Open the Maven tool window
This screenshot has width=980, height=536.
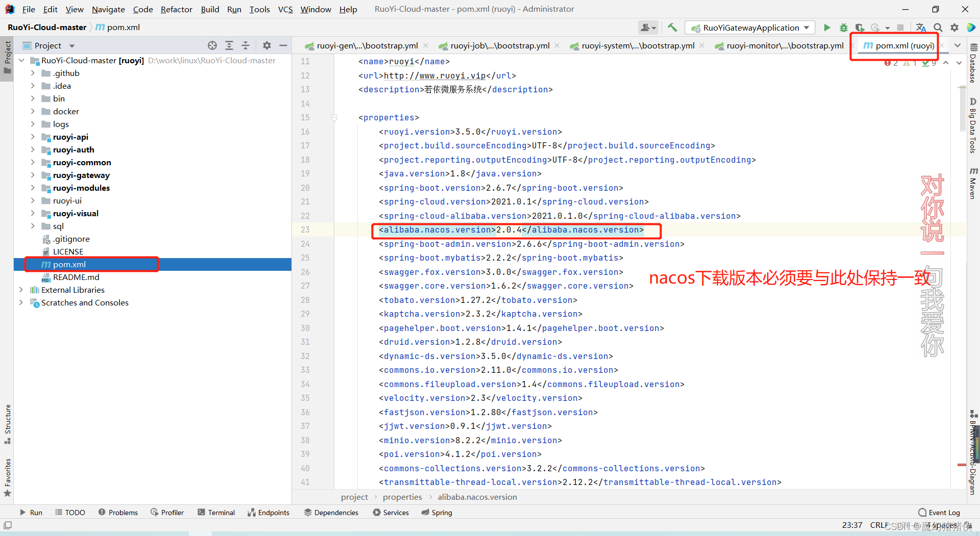(973, 183)
